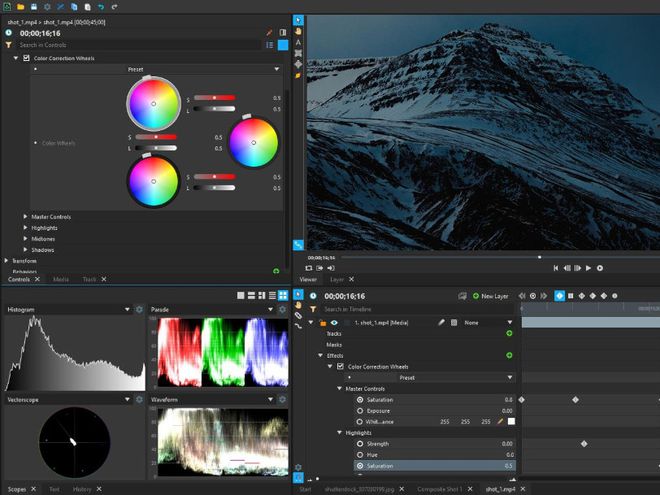Select the arrow Select tool in Viewer

click(x=298, y=20)
